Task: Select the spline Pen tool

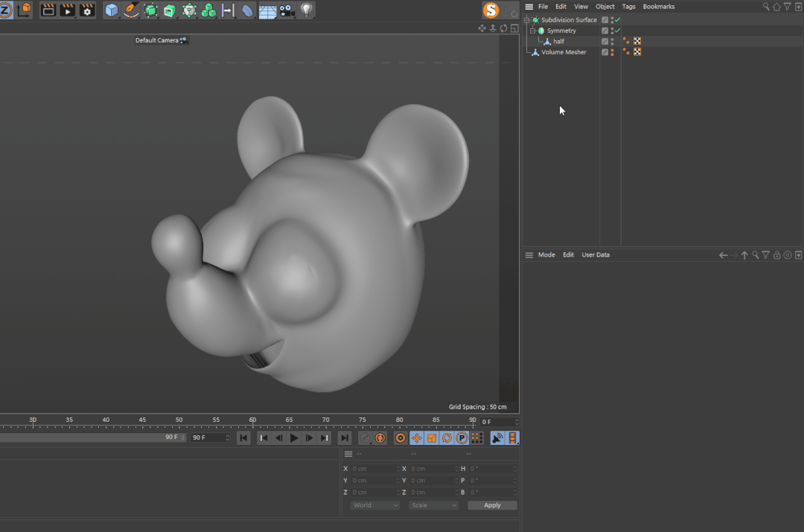Action: point(131,10)
